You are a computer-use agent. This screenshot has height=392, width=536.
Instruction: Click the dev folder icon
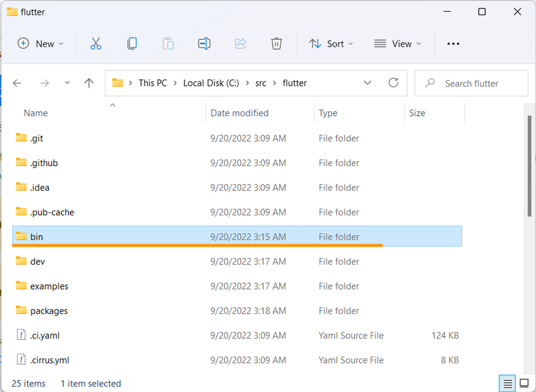point(21,261)
